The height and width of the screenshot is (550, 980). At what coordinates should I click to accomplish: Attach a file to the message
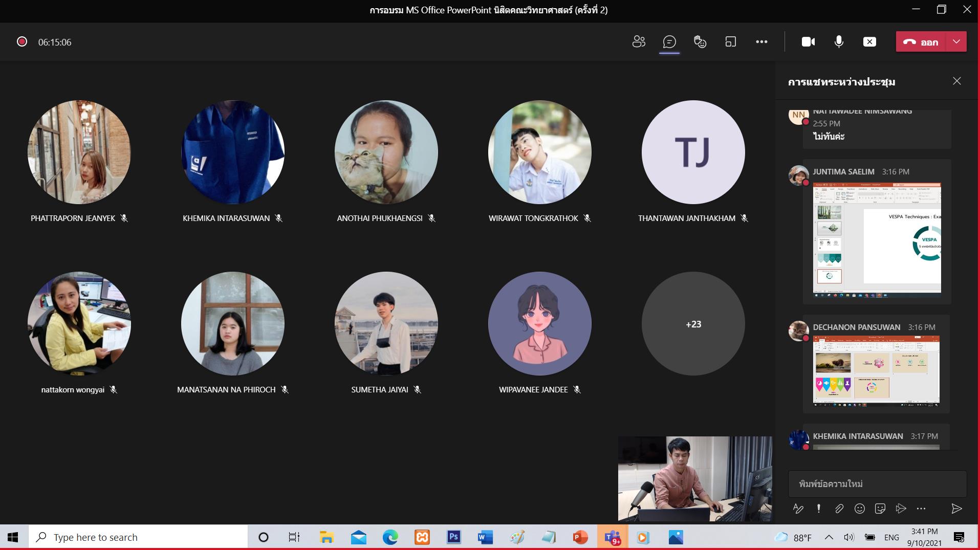[839, 509]
